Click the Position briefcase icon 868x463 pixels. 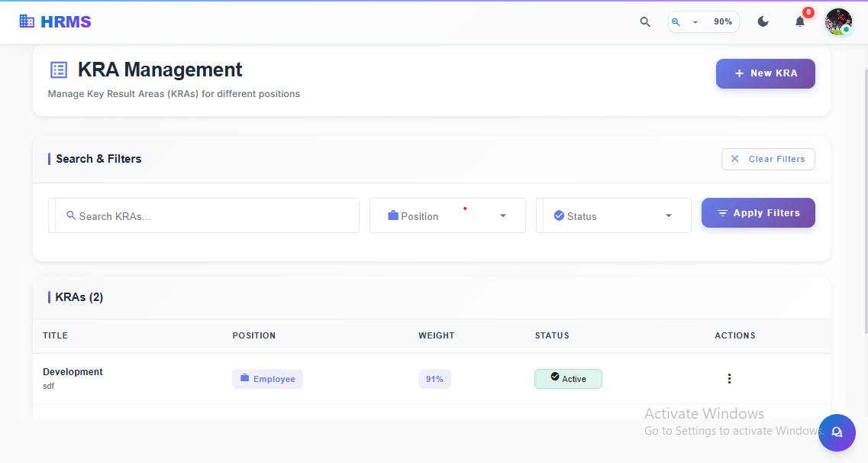[393, 215]
